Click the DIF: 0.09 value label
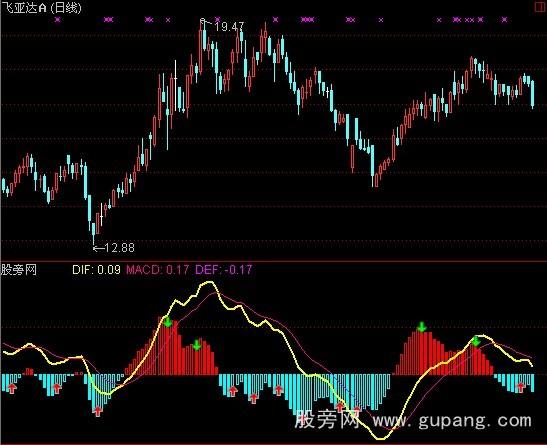 96,270
